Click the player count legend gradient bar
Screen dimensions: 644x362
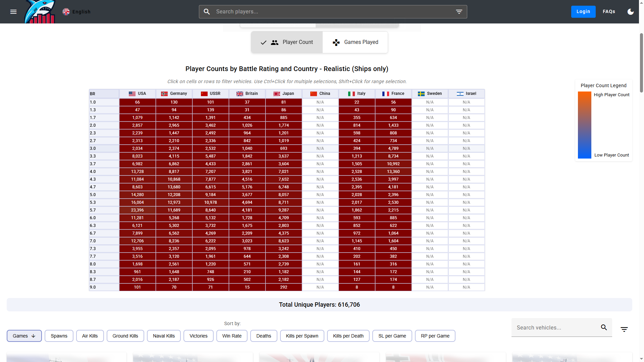pyautogui.click(x=584, y=125)
